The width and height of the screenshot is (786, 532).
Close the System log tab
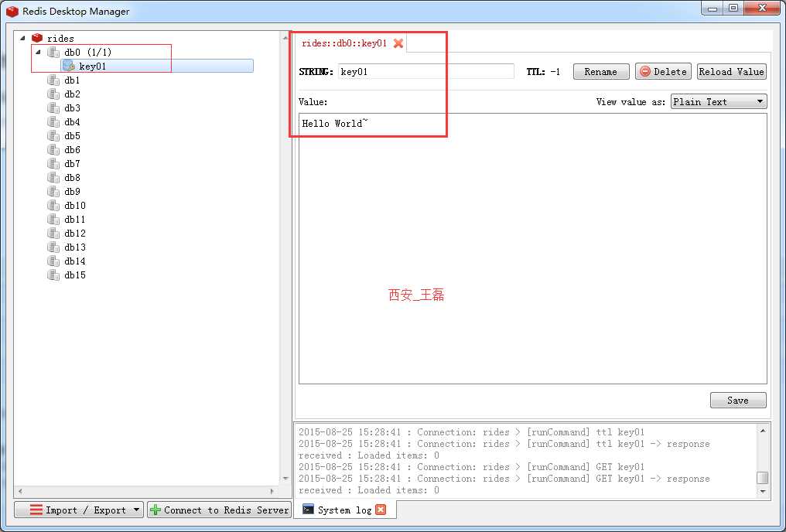click(x=381, y=510)
